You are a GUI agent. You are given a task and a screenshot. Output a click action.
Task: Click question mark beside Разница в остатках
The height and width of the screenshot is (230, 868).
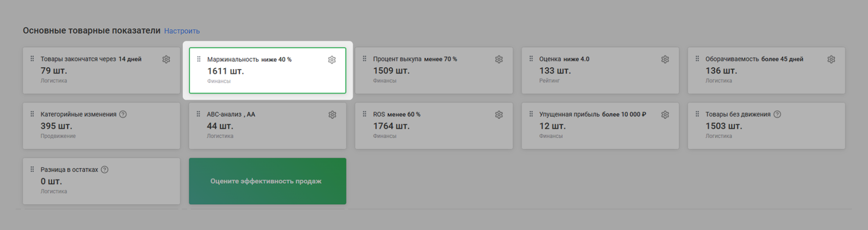coord(105,169)
